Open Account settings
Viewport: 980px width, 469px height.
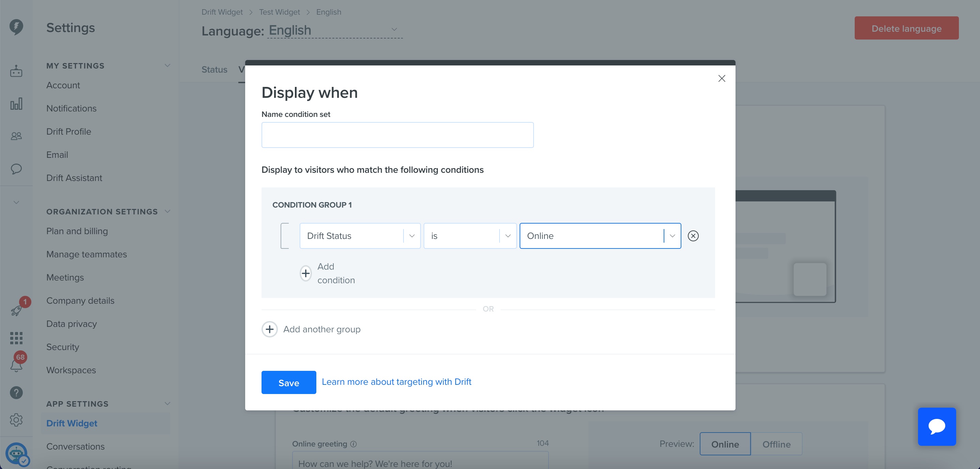click(63, 85)
